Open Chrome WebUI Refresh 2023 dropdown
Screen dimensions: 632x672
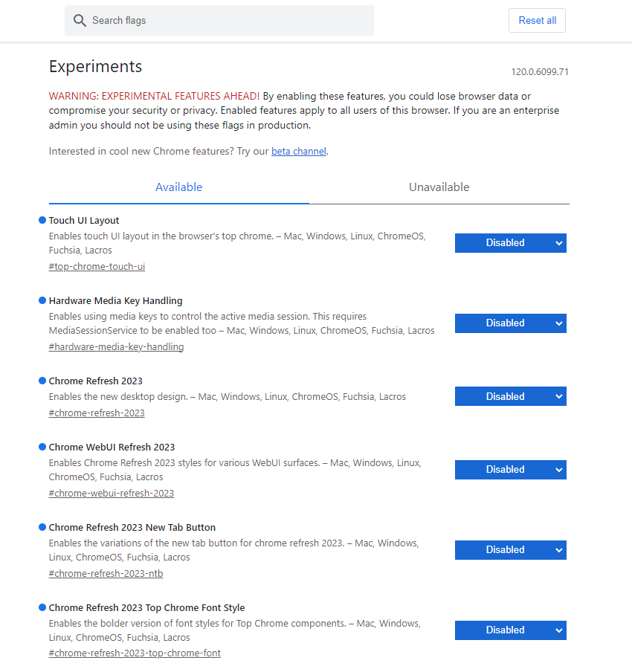point(510,469)
